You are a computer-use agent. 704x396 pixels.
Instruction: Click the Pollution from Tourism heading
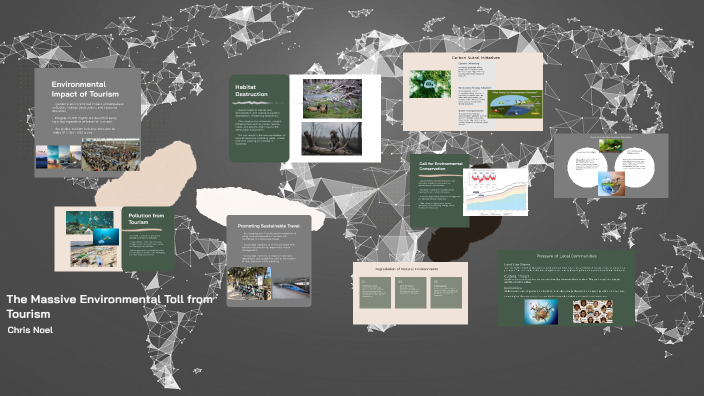tap(146, 219)
